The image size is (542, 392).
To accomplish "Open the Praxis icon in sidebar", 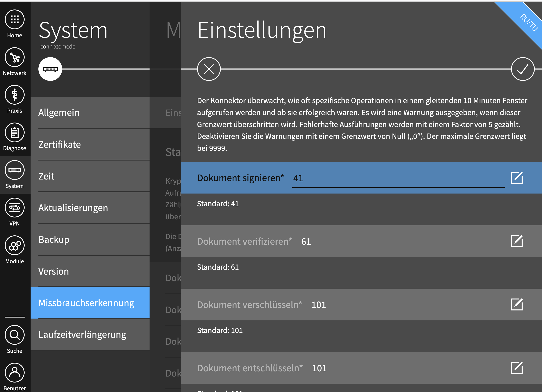I will tap(15, 95).
